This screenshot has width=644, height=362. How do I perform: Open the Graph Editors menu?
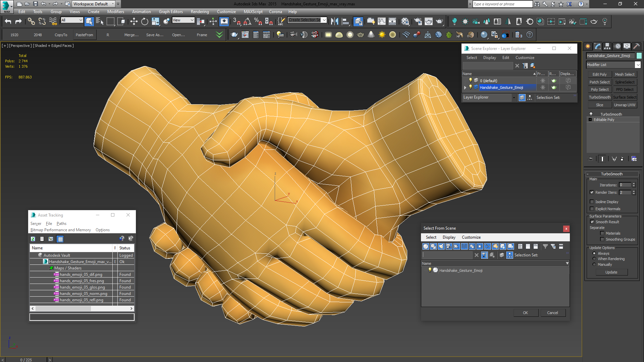coord(171,12)
